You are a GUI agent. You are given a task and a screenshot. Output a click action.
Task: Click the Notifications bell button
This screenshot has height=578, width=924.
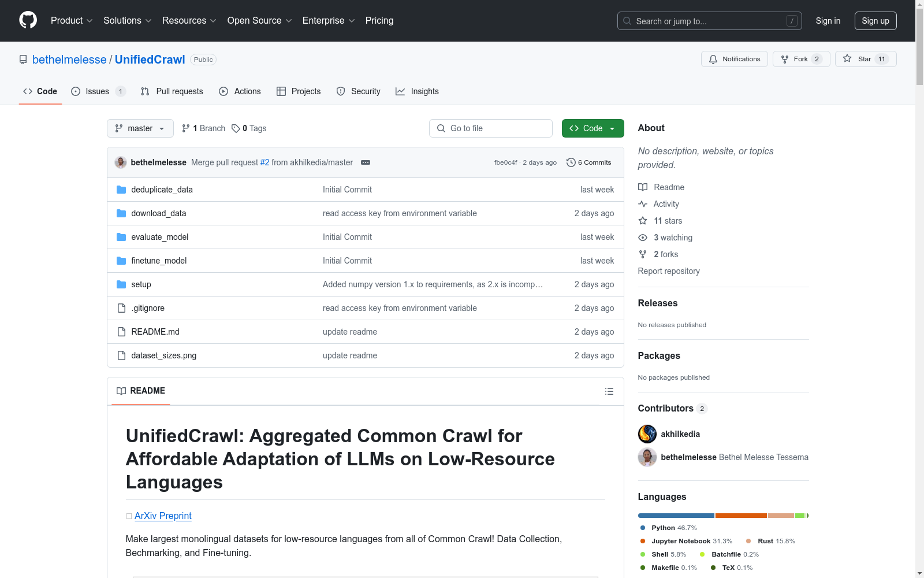[735, 59]
